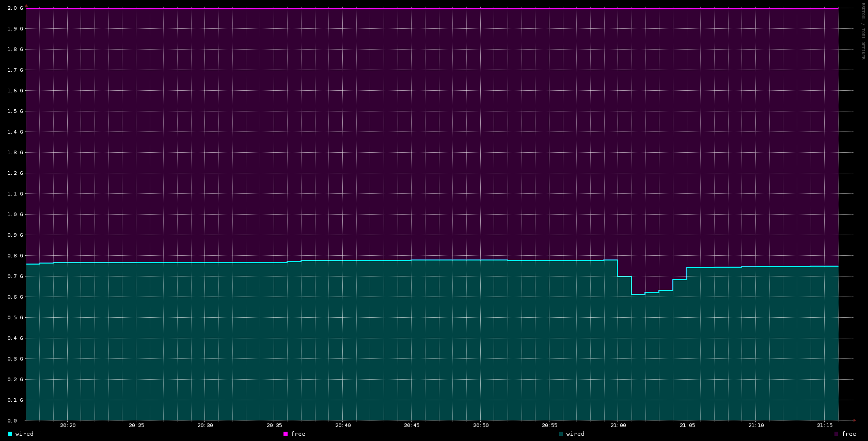Select the 21:00 time axis label

(618, 426)
